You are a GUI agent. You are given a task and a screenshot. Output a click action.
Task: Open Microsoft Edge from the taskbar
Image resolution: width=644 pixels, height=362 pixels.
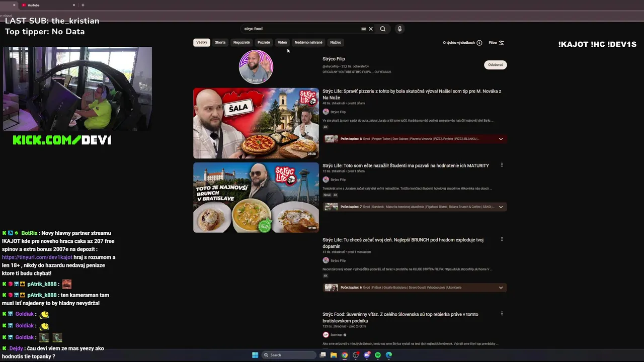[389, 355]
